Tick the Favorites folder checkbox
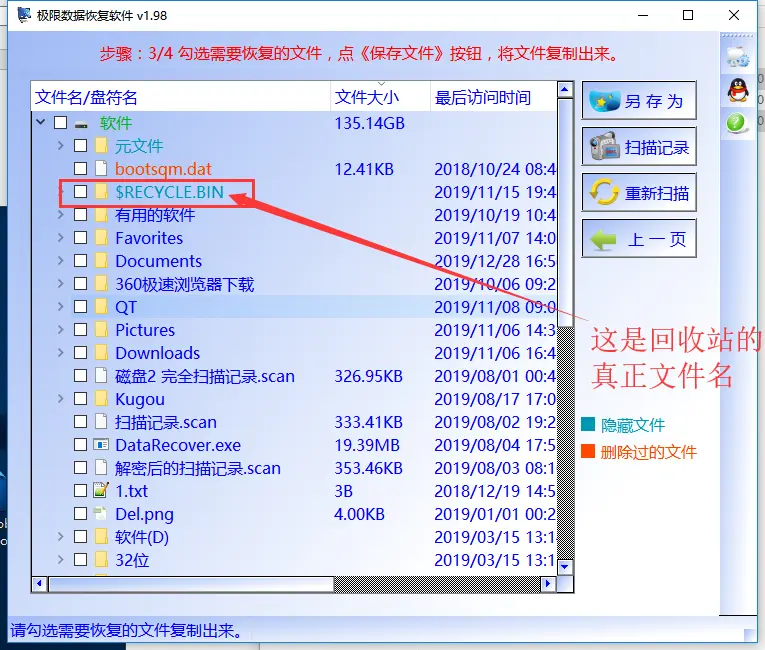765x650 pixels. point(81,238)
